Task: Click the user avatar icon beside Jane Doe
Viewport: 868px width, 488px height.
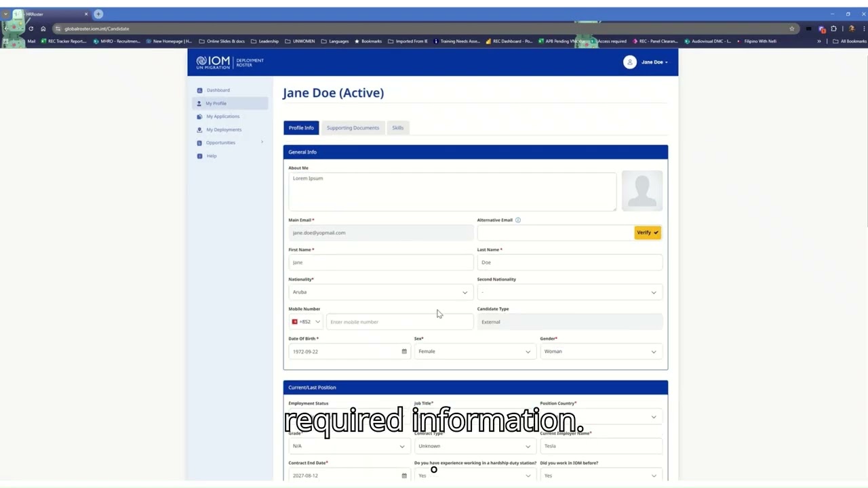Action: coord(630,62)
